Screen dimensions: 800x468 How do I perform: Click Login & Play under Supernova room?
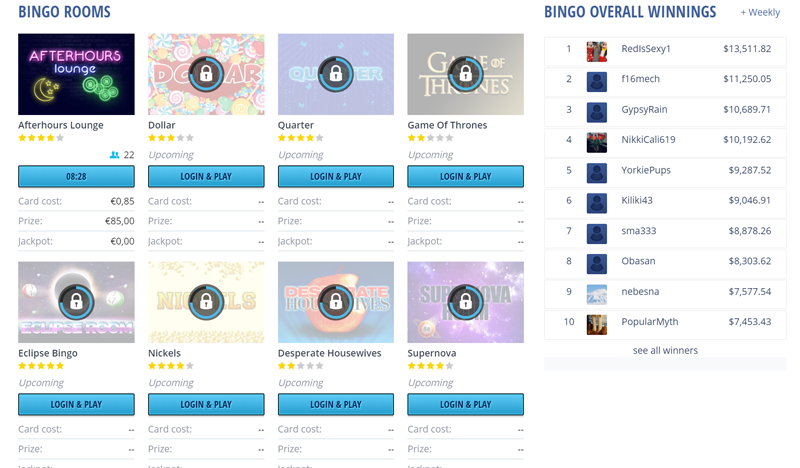point(465,405)
